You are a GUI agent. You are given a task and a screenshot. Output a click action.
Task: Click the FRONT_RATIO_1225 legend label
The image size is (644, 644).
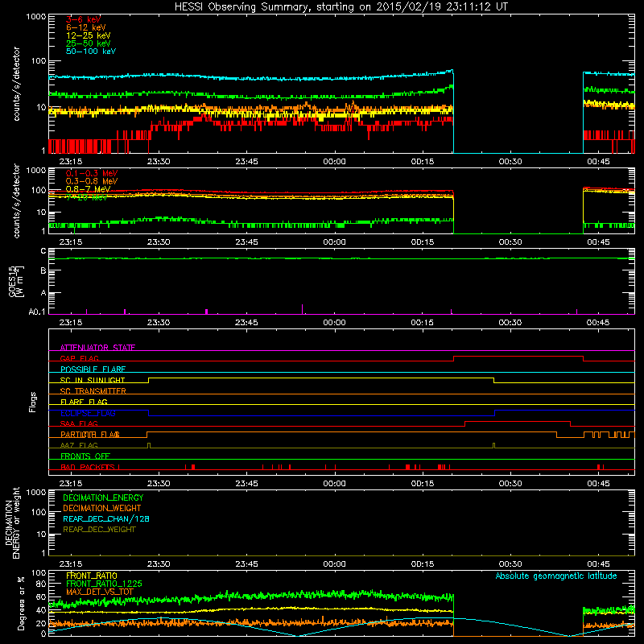tap(104, 584)
